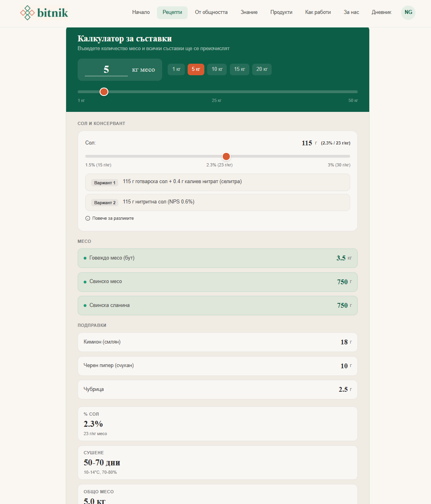Select the Вариант 2 nitrite salt option
Image resolution: width=431 pixels, height=504 pixels.
(217, 202)
